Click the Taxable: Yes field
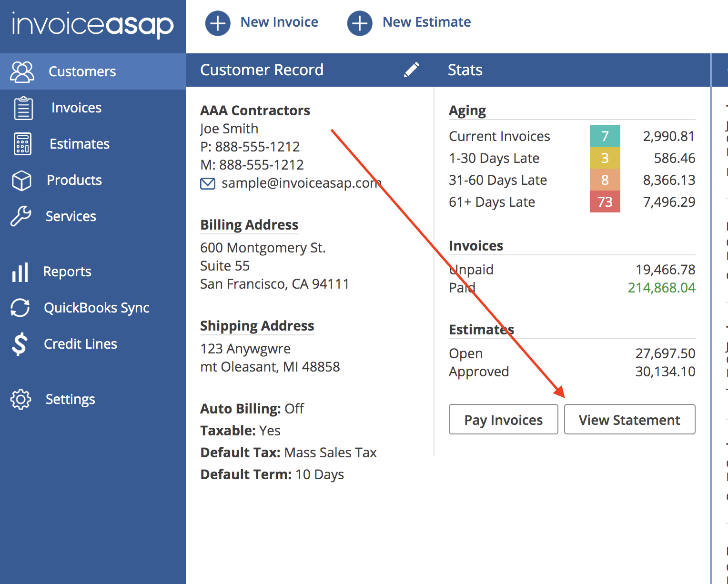The image size is (728, 584). coord(241,431)
